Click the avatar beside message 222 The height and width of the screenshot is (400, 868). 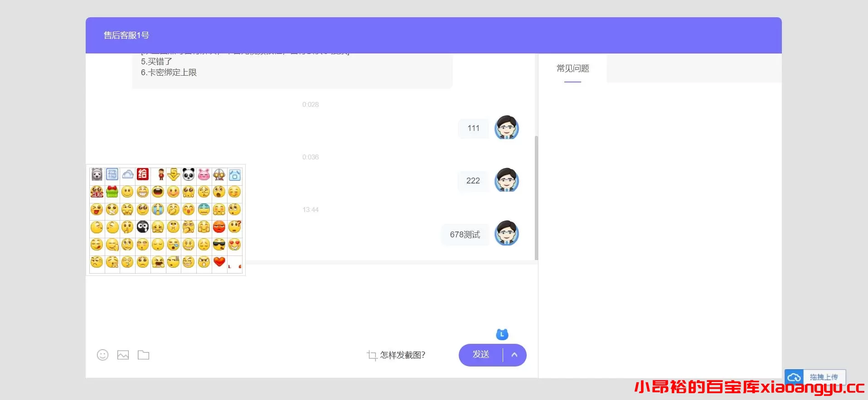click(x=507, y=180)
